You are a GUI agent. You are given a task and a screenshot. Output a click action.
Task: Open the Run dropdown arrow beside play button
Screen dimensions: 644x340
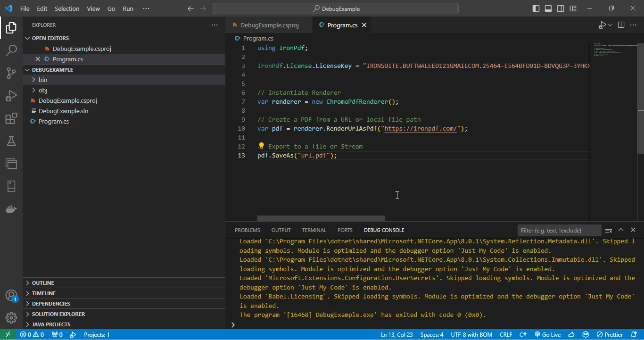tap(610, 25)
